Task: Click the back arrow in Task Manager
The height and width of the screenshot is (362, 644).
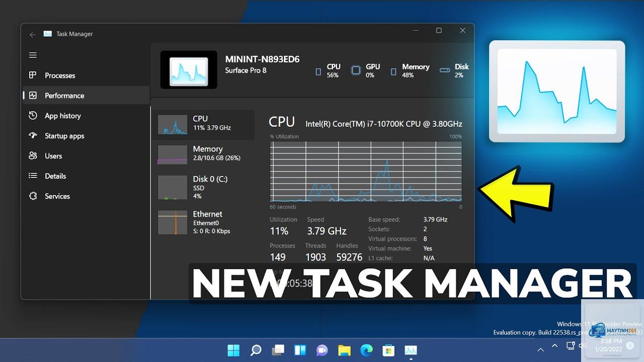Action: tap(33, 35)
